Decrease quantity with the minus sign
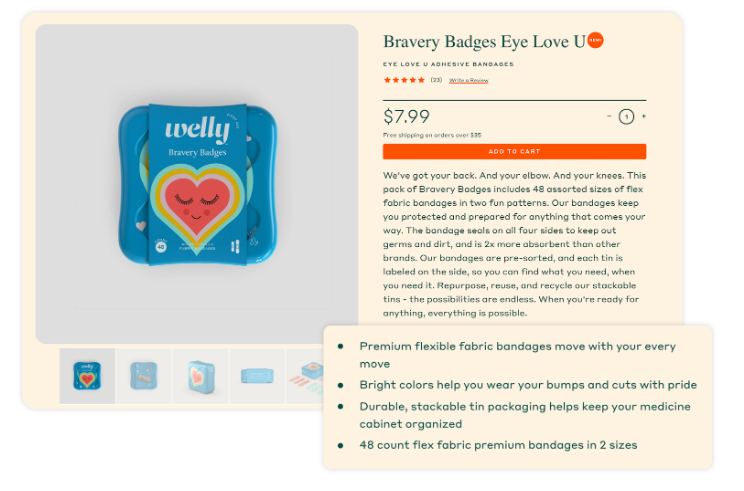 coord(609,116)
